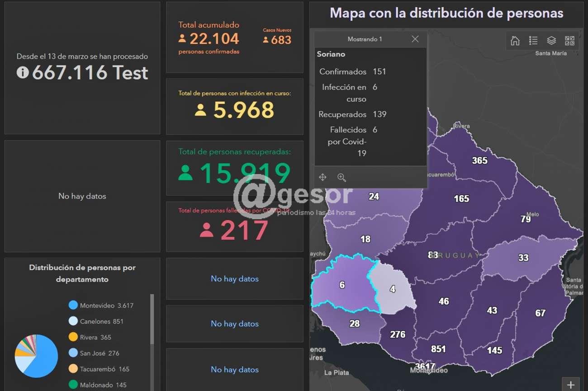588x391 pixels.
Task: Open the map layers stack icon
Action: 551,41
